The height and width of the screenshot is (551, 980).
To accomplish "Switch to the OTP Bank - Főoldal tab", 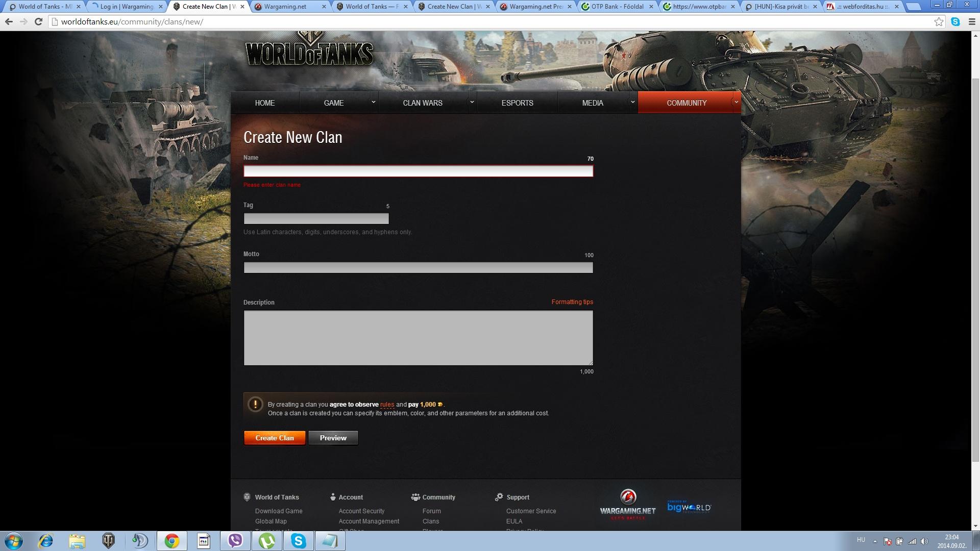I will 617,7.
